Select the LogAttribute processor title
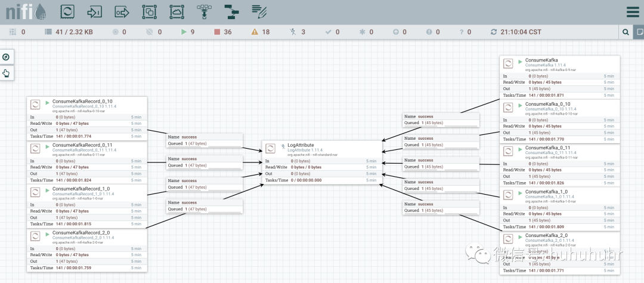The width and height of the screenshot is (644, 283). pos(301,145)
